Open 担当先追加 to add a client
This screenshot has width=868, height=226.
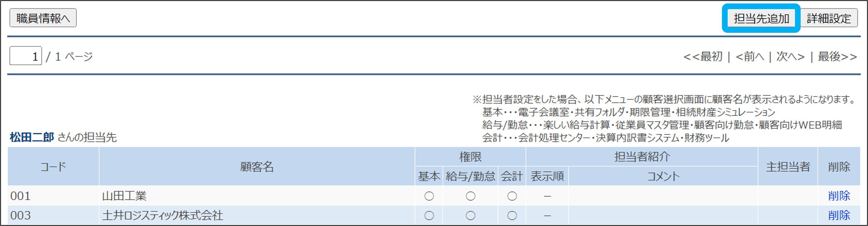(761, 18)
